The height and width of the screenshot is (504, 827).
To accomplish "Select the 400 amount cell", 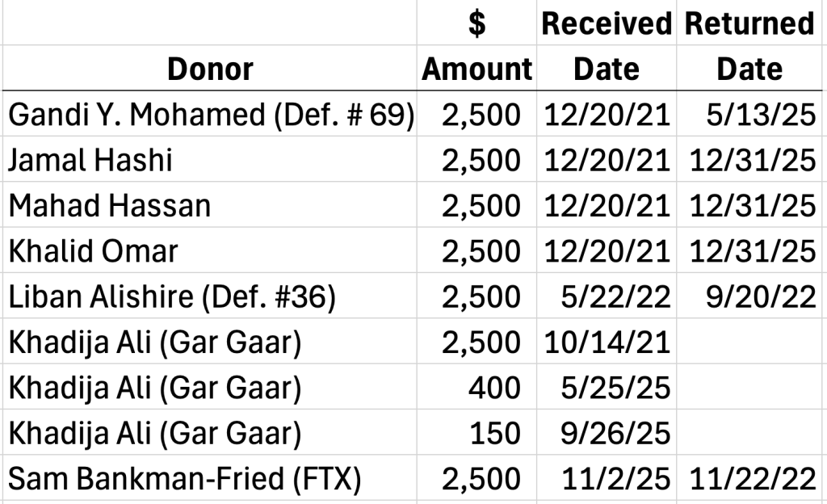I will [x=476, y=386].
